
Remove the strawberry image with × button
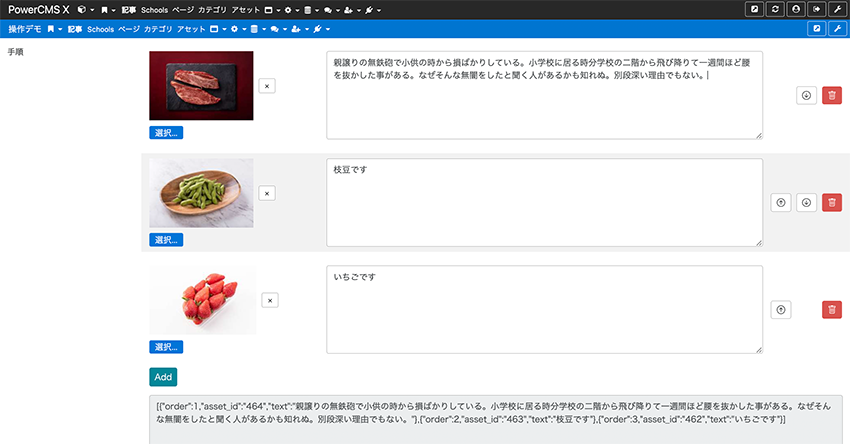(270, 300)
